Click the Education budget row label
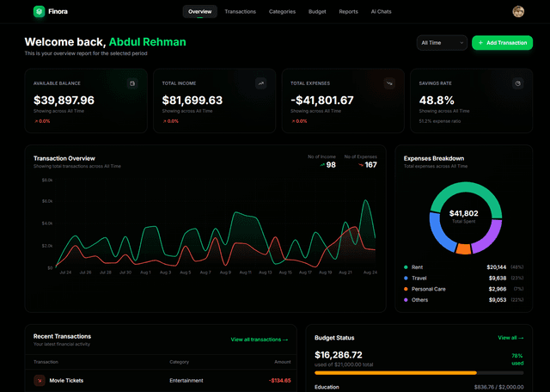550x392 pixels. tap(327, 387)
